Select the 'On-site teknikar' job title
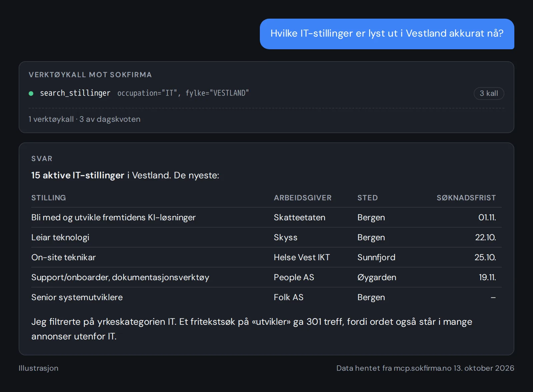This screenshot has height=392, width=533. (x=63, y=257)
